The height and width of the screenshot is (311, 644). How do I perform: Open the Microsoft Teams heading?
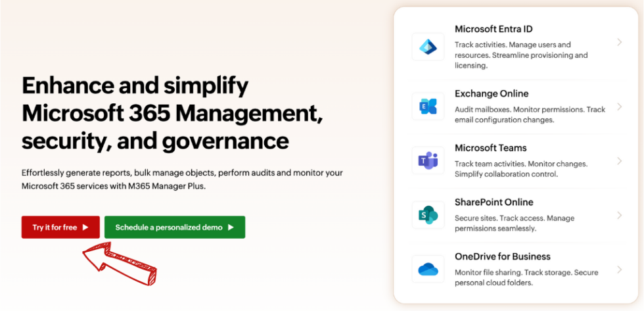click(x=491, y=148)
